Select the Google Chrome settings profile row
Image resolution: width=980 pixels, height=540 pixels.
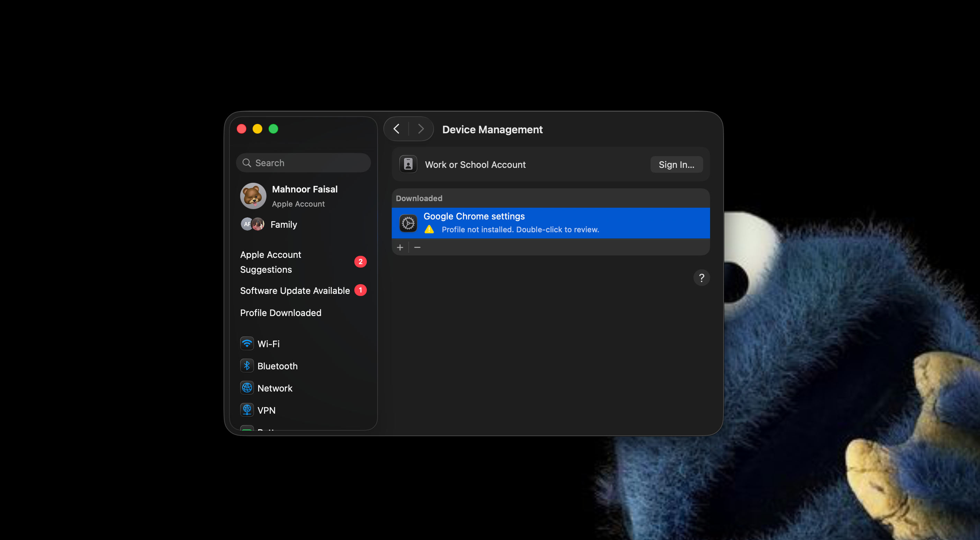point(551,223)
